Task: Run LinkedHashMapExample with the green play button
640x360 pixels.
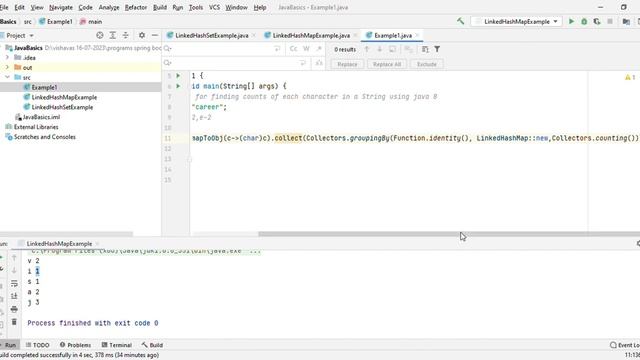Action: [x=571, y=21]
